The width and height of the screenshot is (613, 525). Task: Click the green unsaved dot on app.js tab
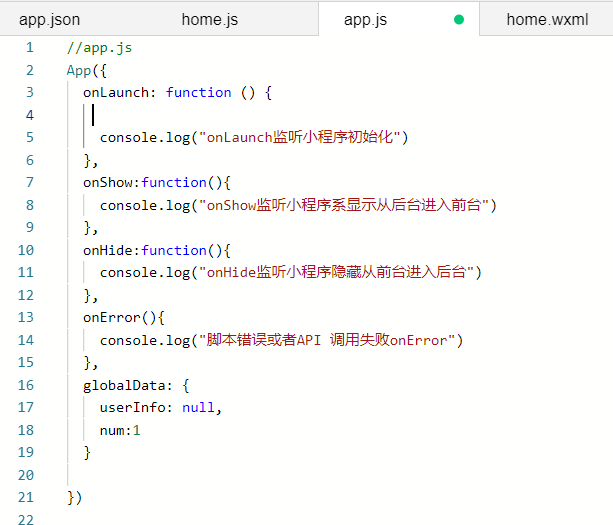pyautogui.click(x=459, y=20)
